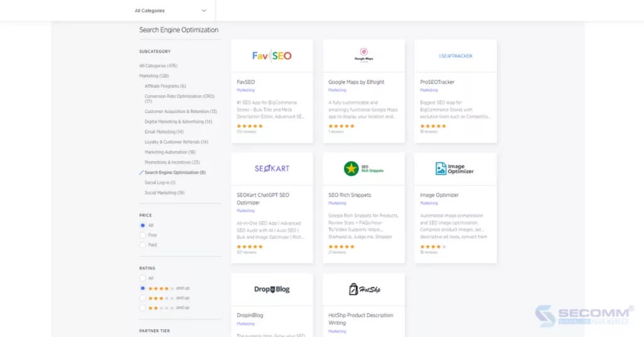Choose Email Marketing (14) subcategory
Screen dimensions: 644x337
coord(164,132)
